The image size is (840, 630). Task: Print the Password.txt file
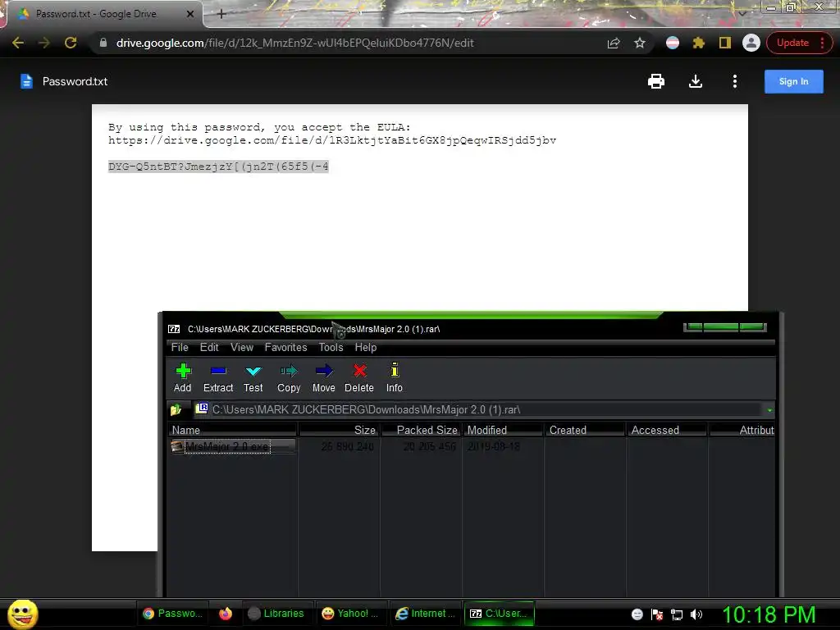click(x=655, y=81)
